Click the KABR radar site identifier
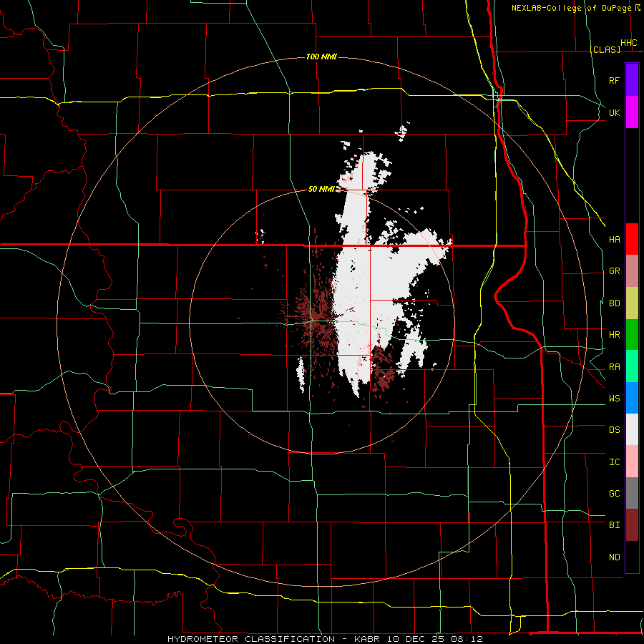The image size is (644, 644). [x=367, y=639]
